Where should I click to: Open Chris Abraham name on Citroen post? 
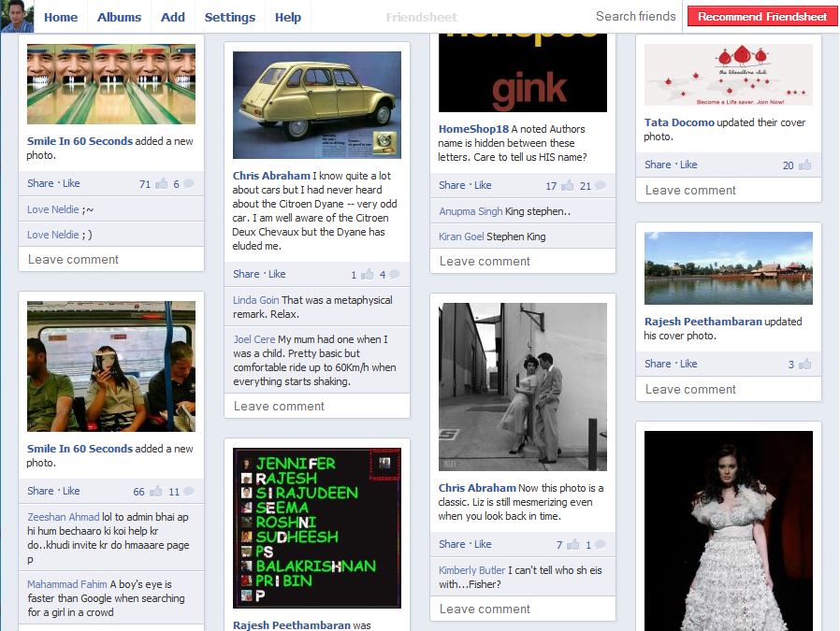(x=271, y=176)
